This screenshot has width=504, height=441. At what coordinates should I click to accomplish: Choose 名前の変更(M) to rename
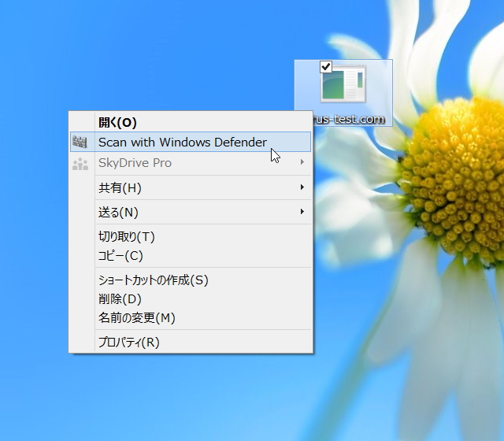191,318
